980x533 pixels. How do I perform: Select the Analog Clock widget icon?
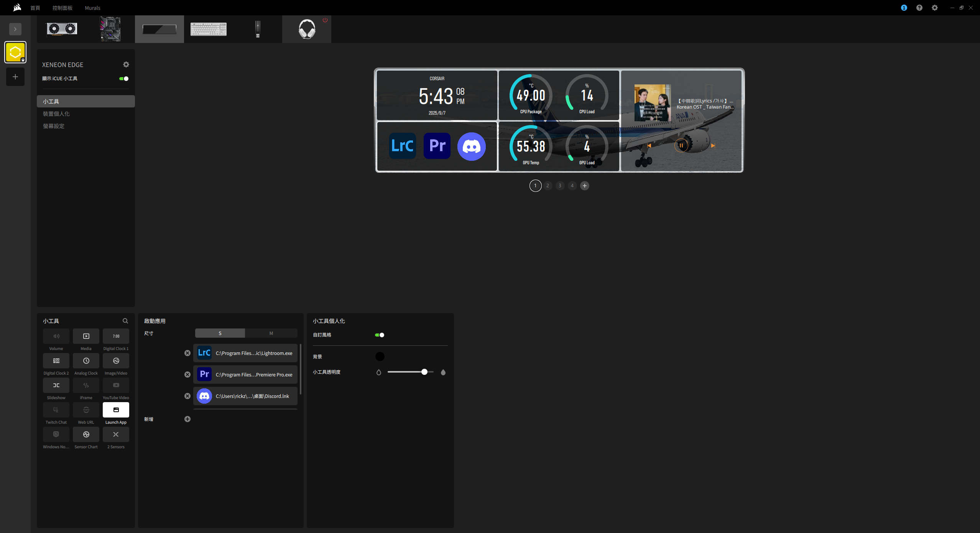86,361
